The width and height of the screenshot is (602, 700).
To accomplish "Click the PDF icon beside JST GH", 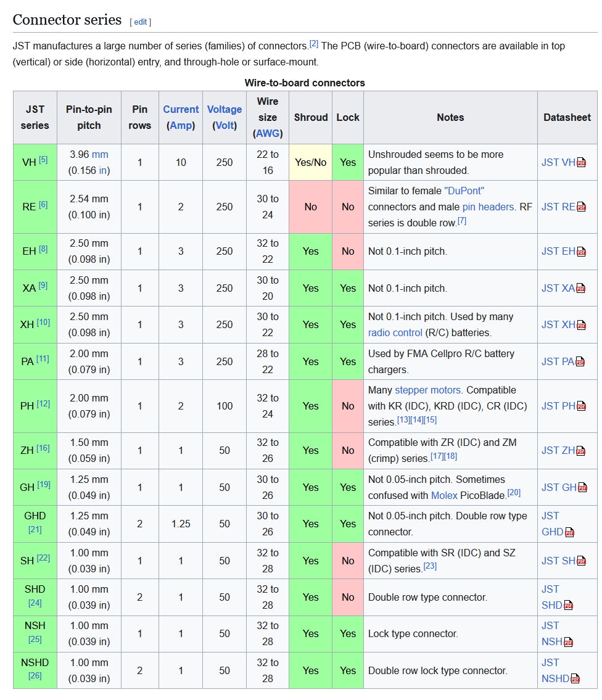I will coord(582,487).
